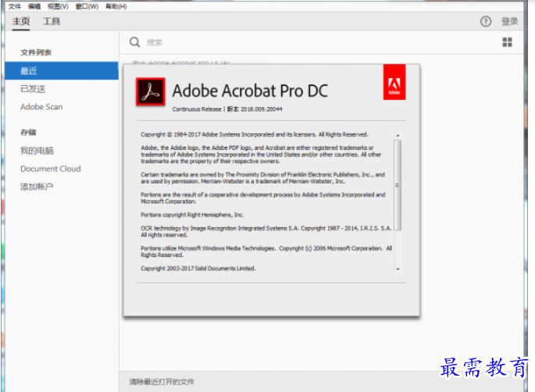The width and height of the screenshot is (535, 392).
Task: Open 我的电脑 storage location
Action: (37, 151)
